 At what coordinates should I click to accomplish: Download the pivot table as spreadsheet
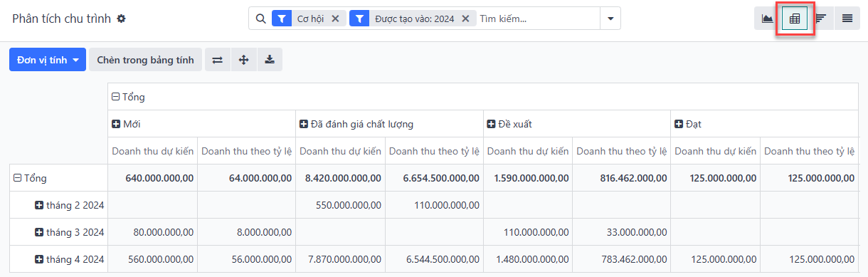(270, 60)
